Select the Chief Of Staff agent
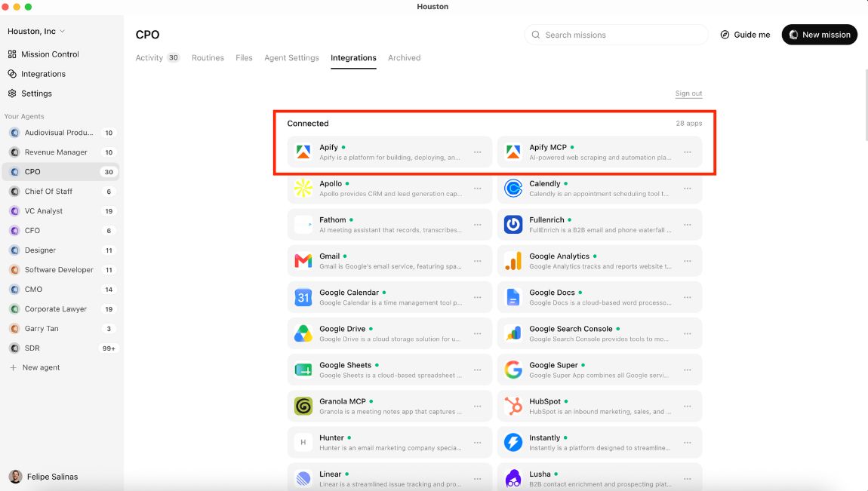Image resolution: width=868 pixels, height=491 pixels. (61, 192)
